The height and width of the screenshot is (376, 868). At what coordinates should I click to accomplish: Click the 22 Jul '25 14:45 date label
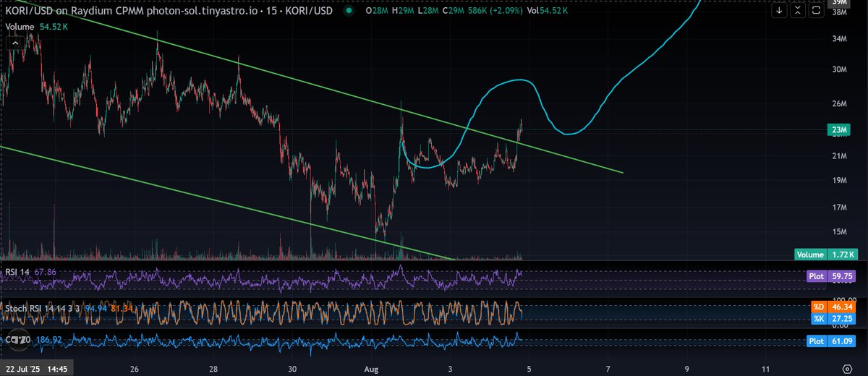(x=38, y=368)
